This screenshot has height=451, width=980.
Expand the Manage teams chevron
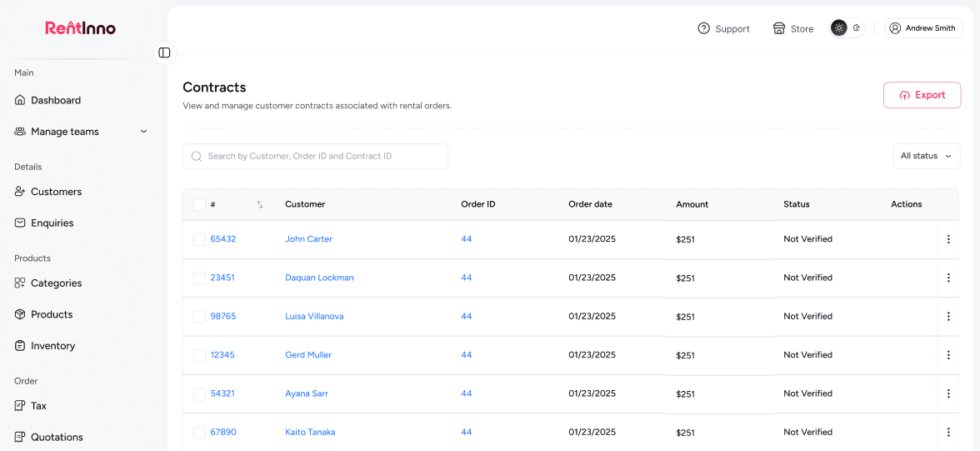point(143,132)
